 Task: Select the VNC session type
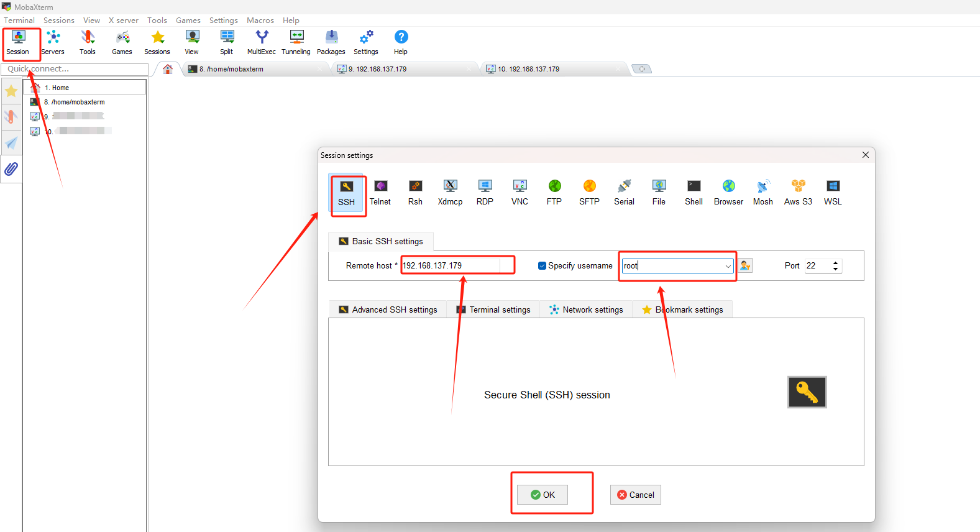click(520, 193)
